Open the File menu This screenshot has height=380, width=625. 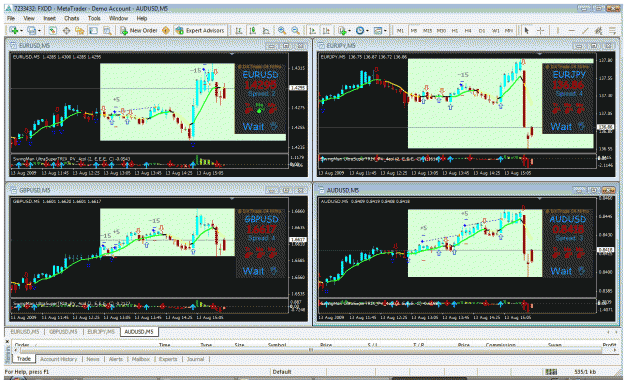(x=11, y=18)
